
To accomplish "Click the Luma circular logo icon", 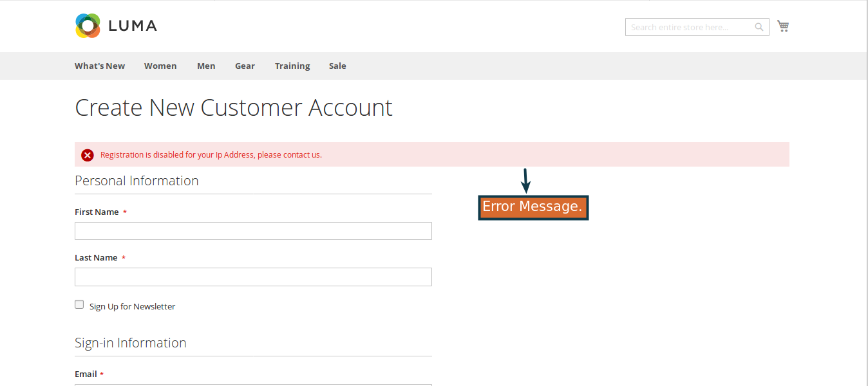I will tap(88, 26).
